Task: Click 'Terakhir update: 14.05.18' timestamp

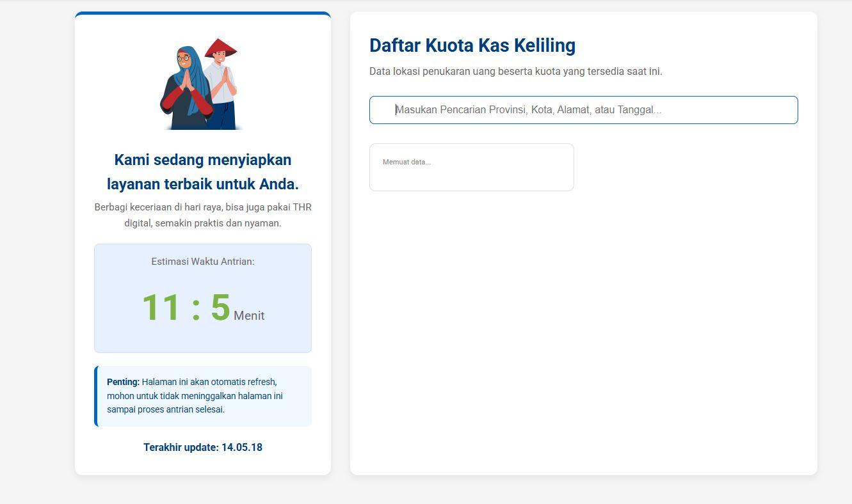Action: 203,448
